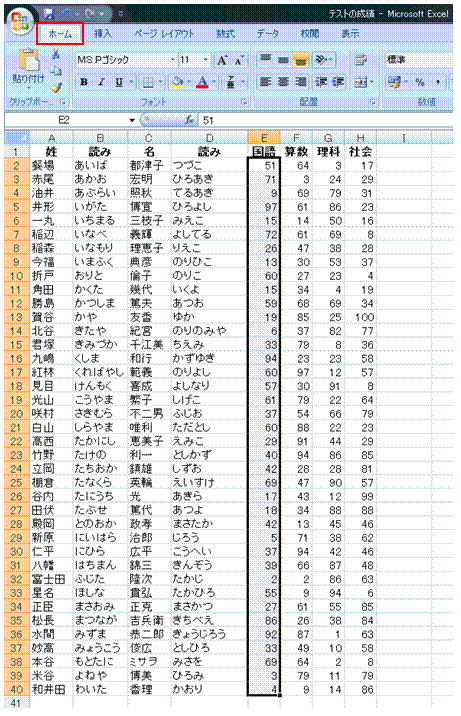Switch to the 挿入 ribbon tab
The width and height of the screenshot is (461, 716).
click(x=102, y=33)
